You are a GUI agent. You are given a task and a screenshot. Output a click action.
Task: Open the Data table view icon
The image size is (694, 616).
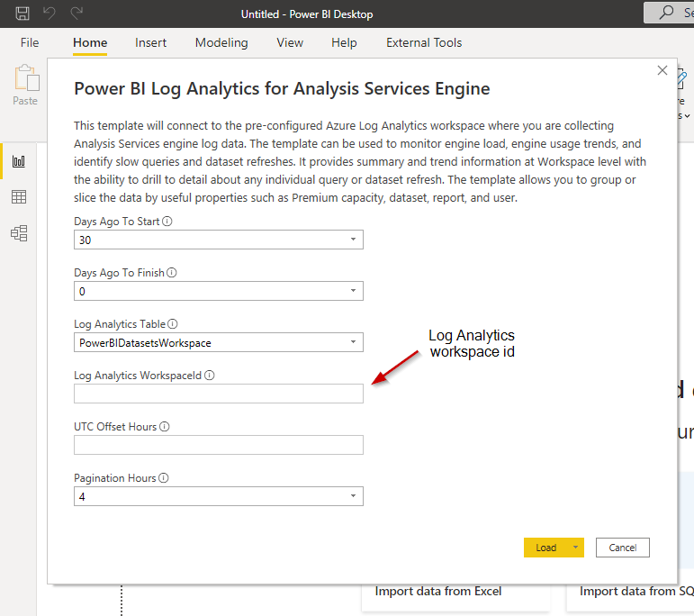(19, 196)
